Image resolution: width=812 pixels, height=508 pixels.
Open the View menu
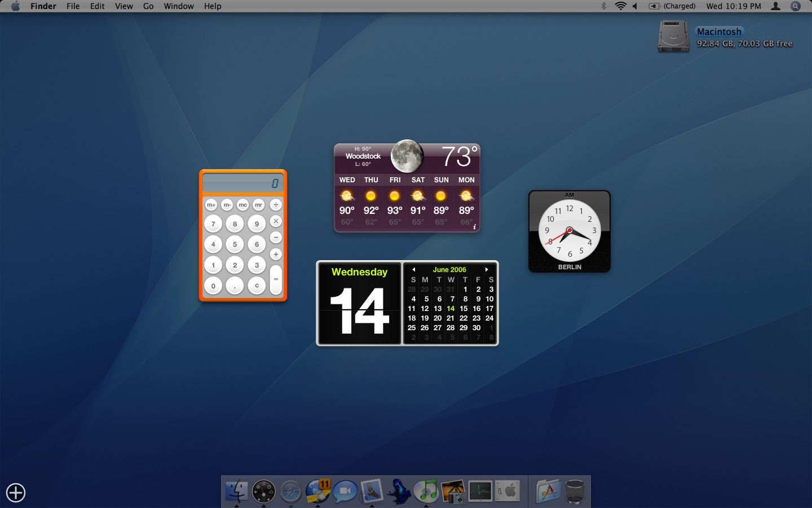[124, 6]
